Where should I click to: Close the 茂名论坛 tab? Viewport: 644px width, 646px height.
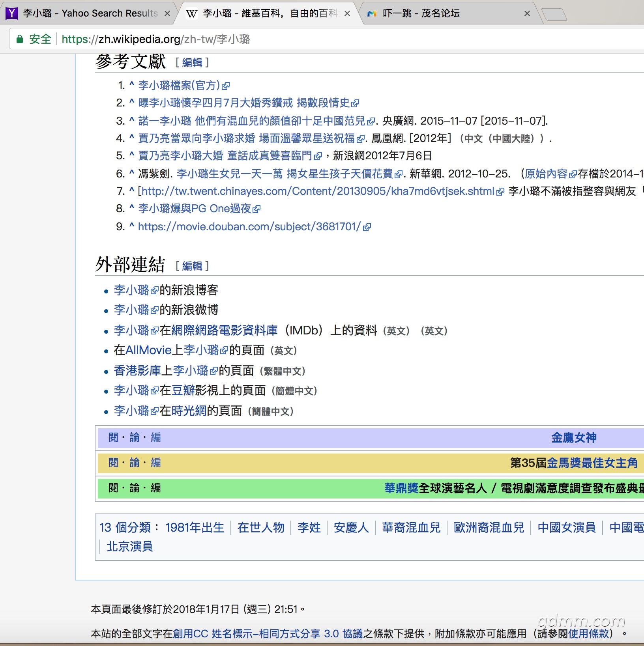527,13
